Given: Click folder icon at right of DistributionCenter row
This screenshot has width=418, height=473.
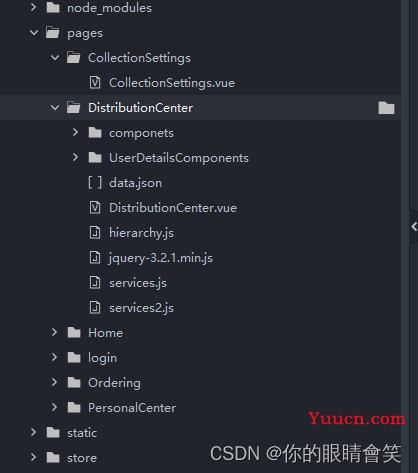Looking at the screenshot, I should [386, 108].
